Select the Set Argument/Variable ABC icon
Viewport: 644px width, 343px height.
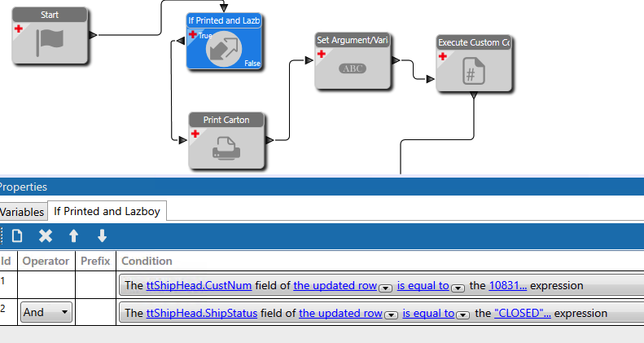[353, 68]
